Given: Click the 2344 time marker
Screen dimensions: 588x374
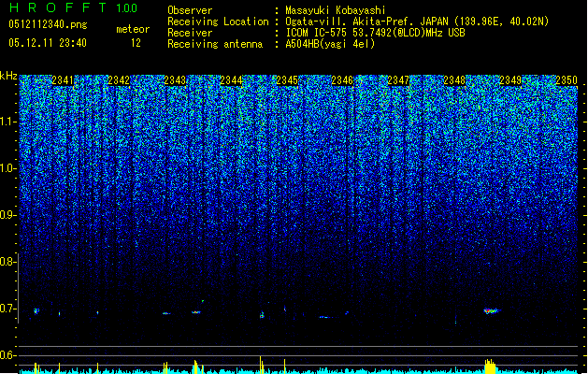Looking at the screenshot, I should pos(231,79).
